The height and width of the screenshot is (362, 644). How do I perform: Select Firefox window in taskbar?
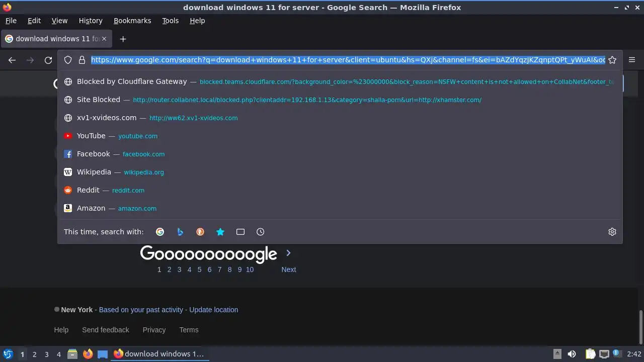(x=160, y=354)
